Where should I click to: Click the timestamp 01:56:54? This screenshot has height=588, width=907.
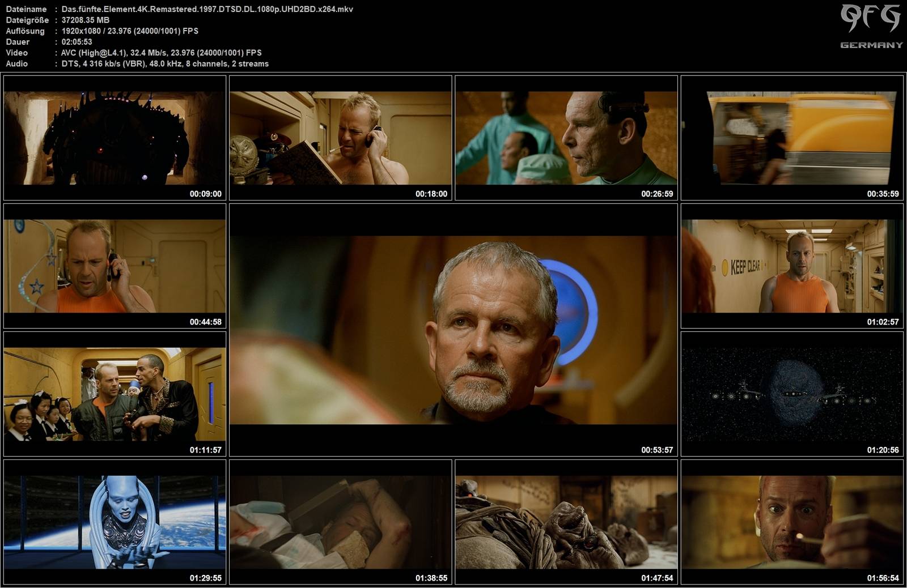(x=883, y=578)
